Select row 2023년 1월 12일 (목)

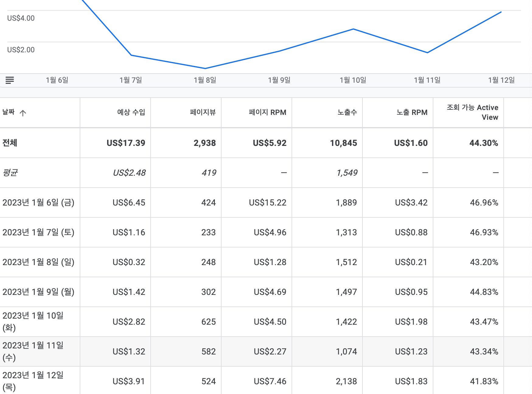pyautogui.click(x=33, y=381)
